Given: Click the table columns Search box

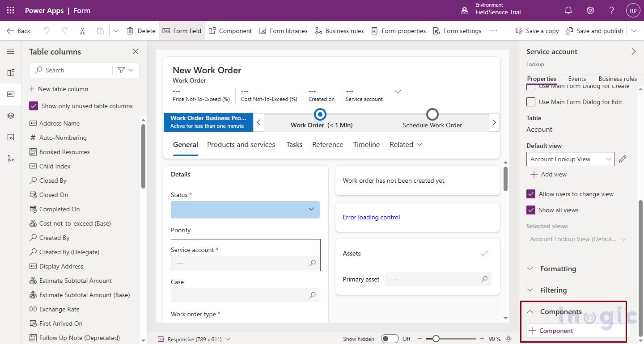Looking at the screenshot, I should point(71,70).
